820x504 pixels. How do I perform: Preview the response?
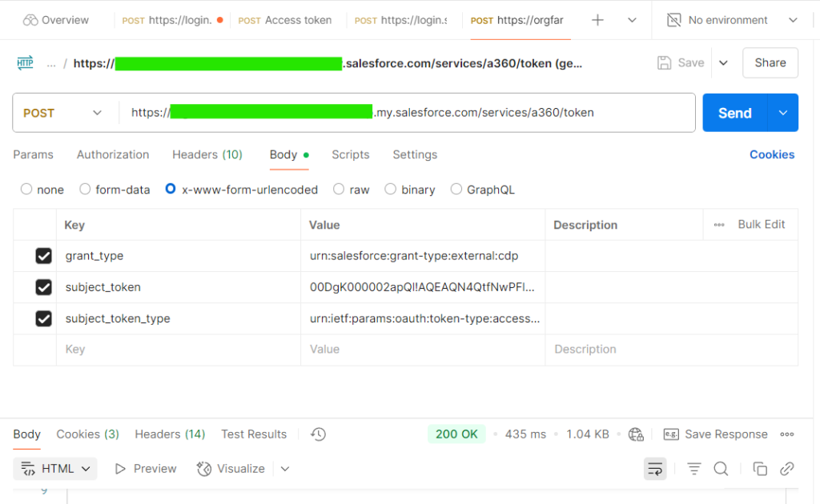pos(146,469)
